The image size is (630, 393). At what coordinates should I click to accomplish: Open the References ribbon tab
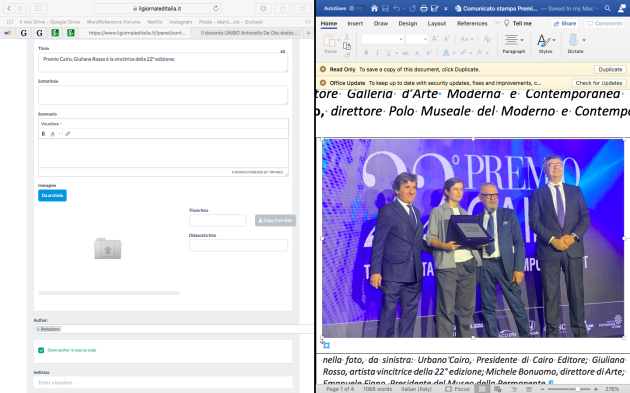pos(472,24)
